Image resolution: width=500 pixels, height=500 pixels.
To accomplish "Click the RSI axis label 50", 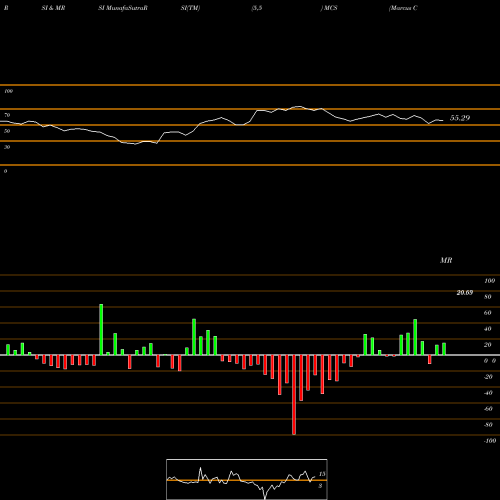I will pos(7,131).
